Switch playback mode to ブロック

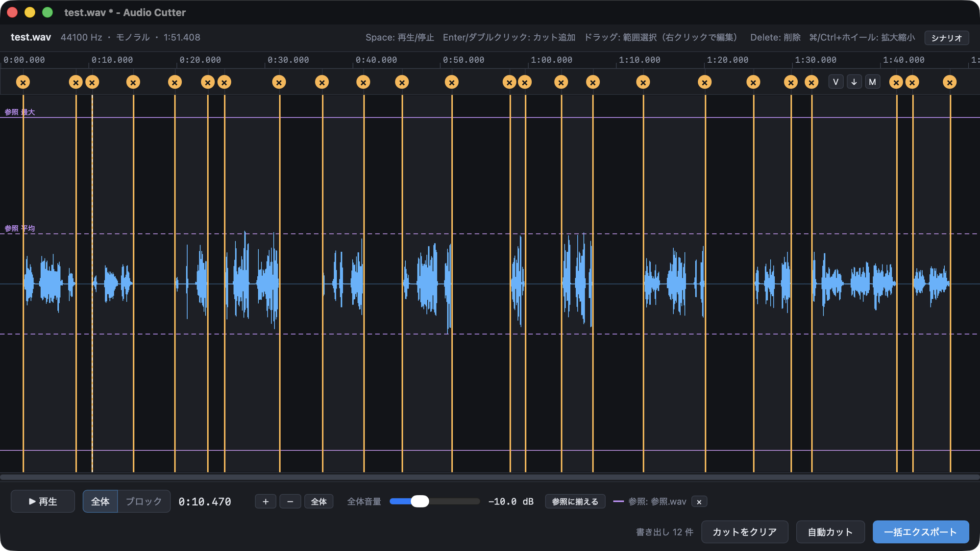pyautogui.click(x=144, y=502)
